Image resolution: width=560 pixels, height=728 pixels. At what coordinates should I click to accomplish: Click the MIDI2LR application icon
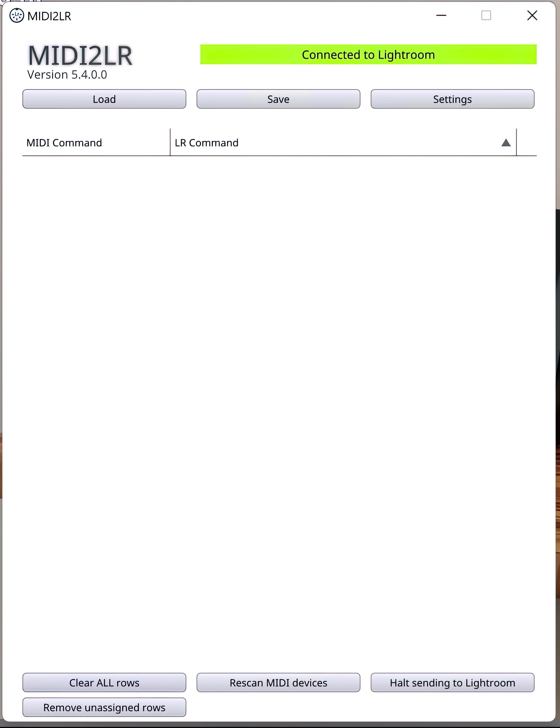[16, 16]
